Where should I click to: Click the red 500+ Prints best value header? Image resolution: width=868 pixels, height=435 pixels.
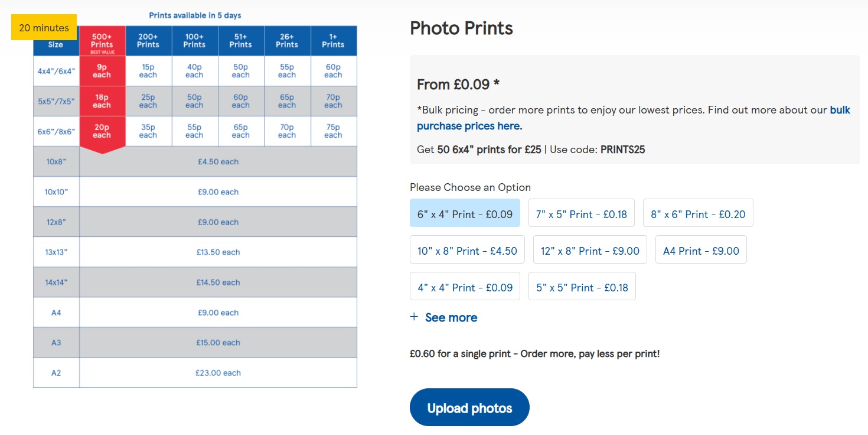(x=102, y=41)
